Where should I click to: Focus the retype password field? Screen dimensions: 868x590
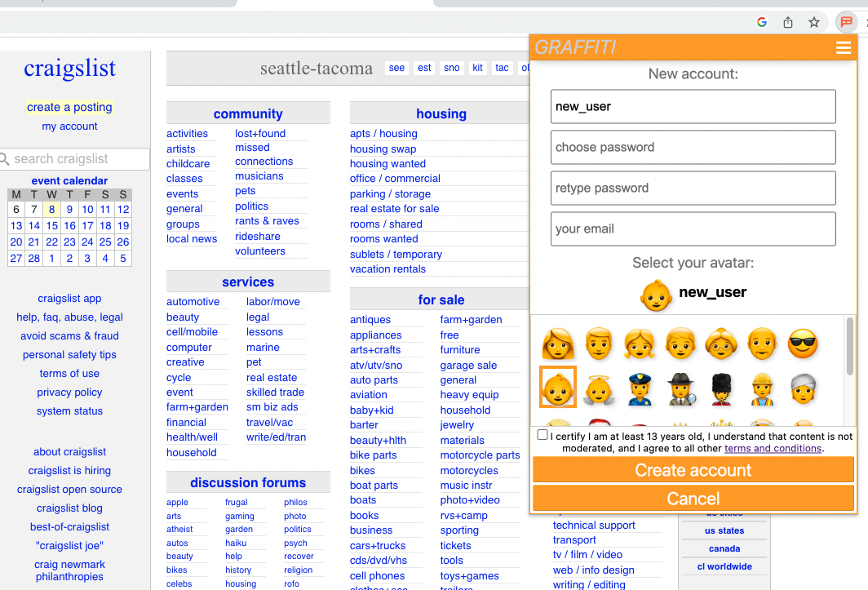coord(693,189)
